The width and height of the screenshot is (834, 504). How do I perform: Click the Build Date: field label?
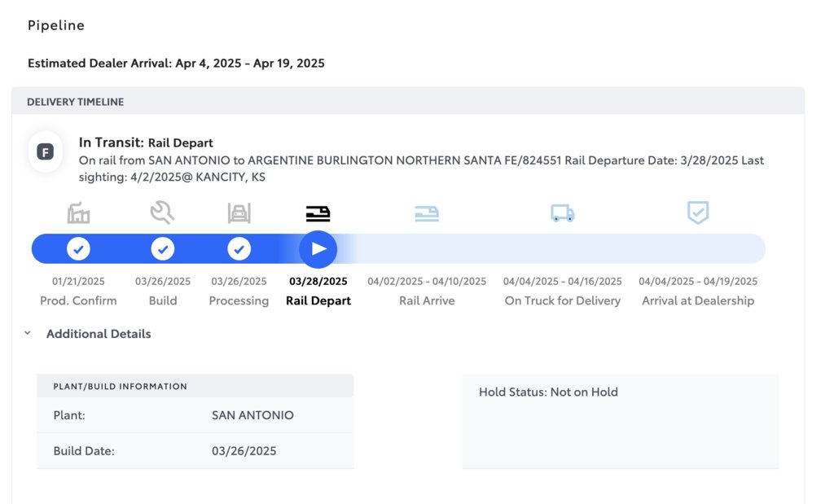point(84,451)
